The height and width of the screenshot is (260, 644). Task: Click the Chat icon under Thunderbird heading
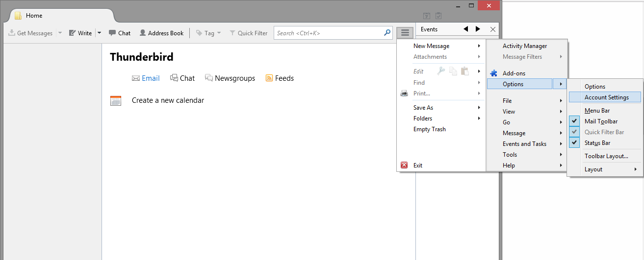pos(174,78)
